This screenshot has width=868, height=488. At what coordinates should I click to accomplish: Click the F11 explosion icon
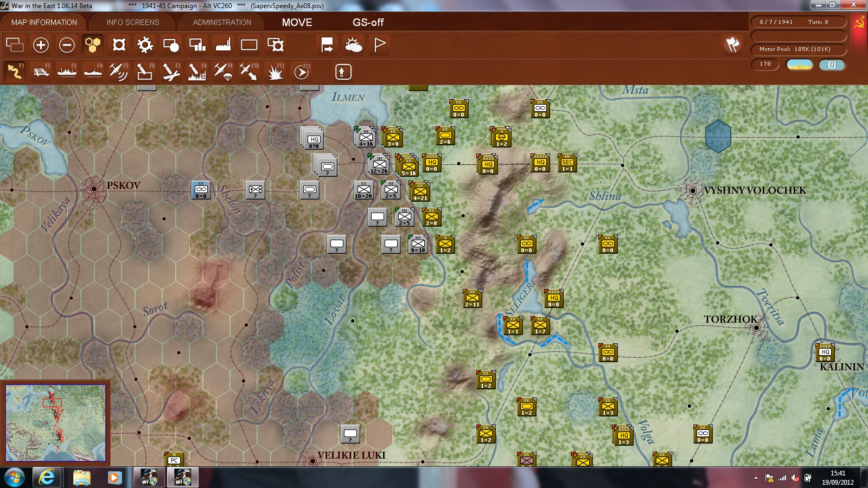[x=276, y=71]
